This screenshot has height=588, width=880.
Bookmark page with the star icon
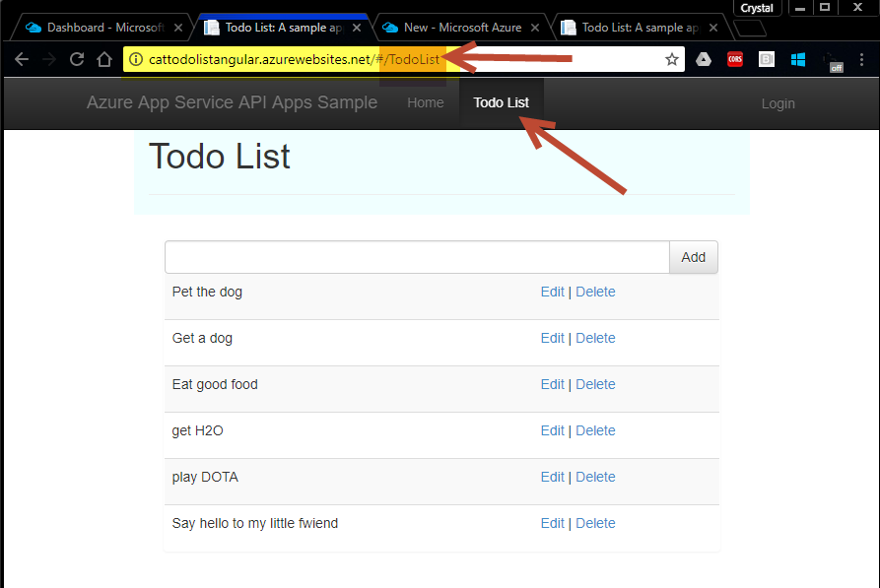[x=672, y=59]
